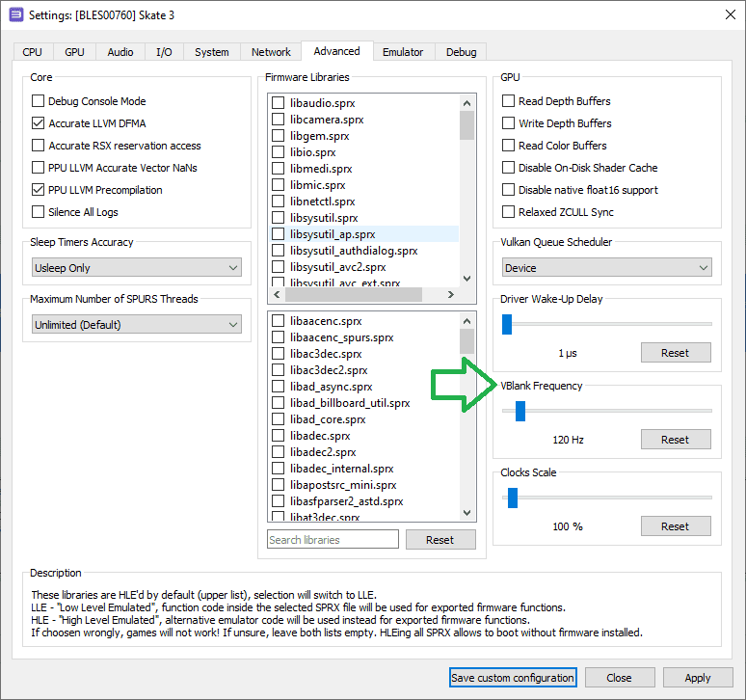Screen dimensions: 746x700
Task: Select the Debug tab
Action: click(x=461, y=52)
